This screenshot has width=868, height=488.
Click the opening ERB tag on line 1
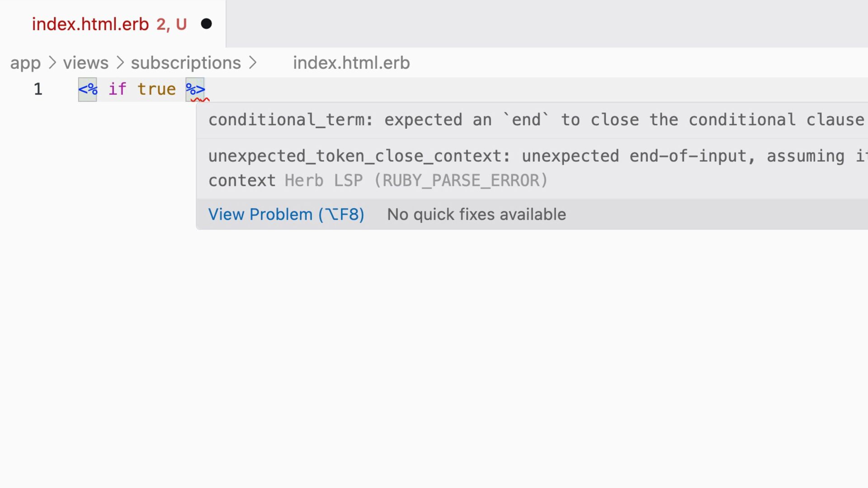88,89
